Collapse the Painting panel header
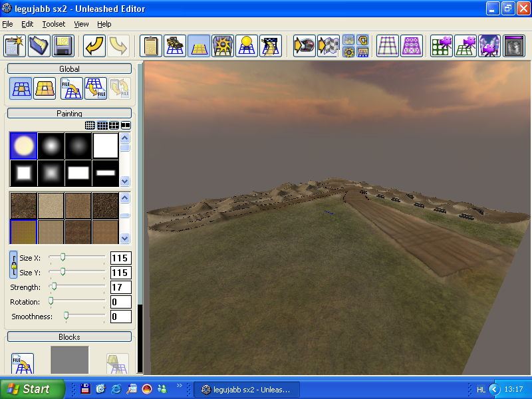The height and width of the screenshot is (399, 532). (x=69, y=114)
